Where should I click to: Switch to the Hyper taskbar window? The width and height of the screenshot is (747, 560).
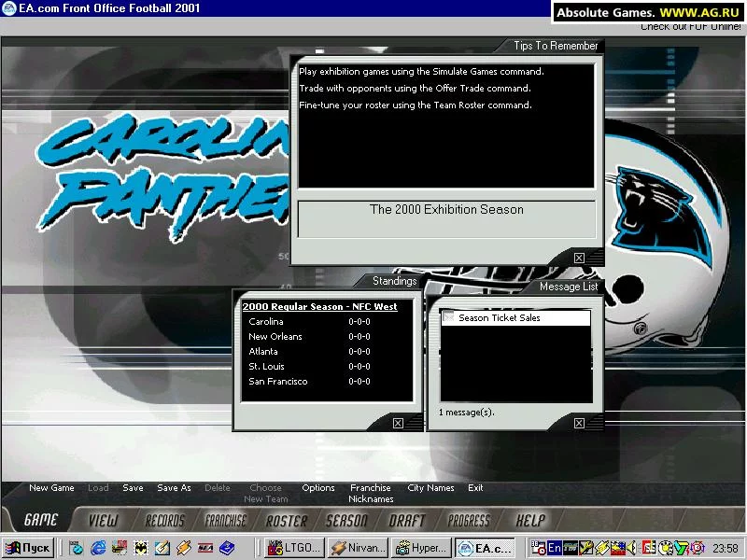[x=422, y=548]
